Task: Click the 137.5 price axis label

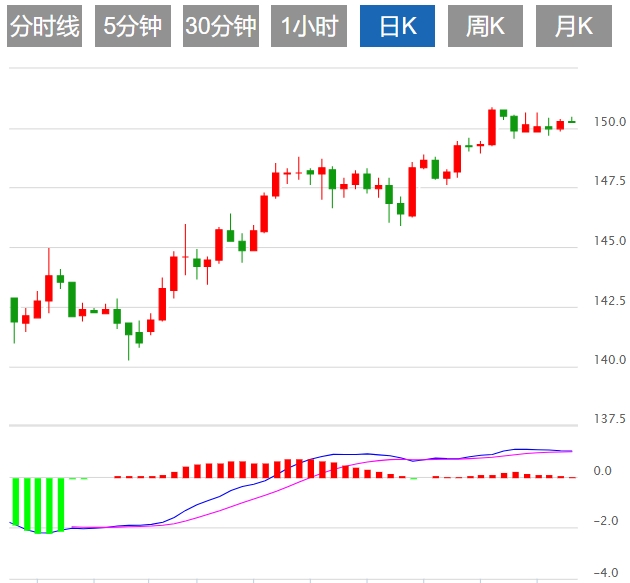Action: click(610, 419)
